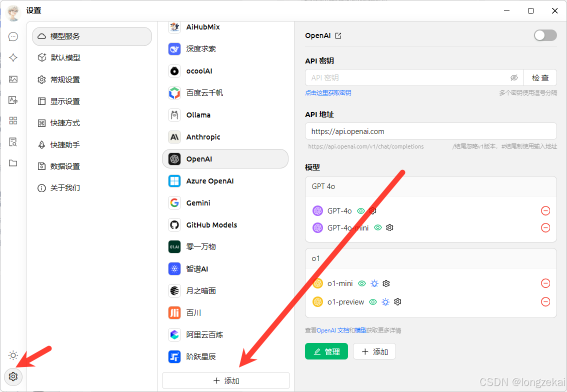Click 添加 below the provider list

click(x=226, y=381)
